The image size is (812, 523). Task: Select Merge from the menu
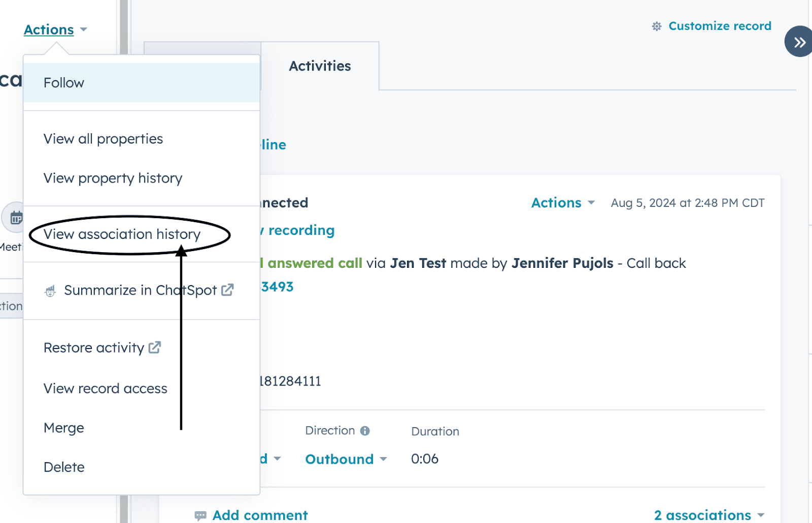click(64, 428)
